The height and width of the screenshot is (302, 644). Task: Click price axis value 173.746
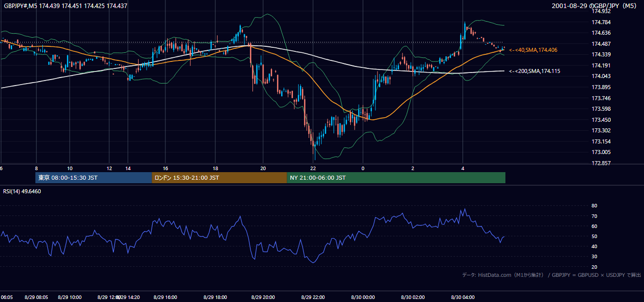pos(601,98)
